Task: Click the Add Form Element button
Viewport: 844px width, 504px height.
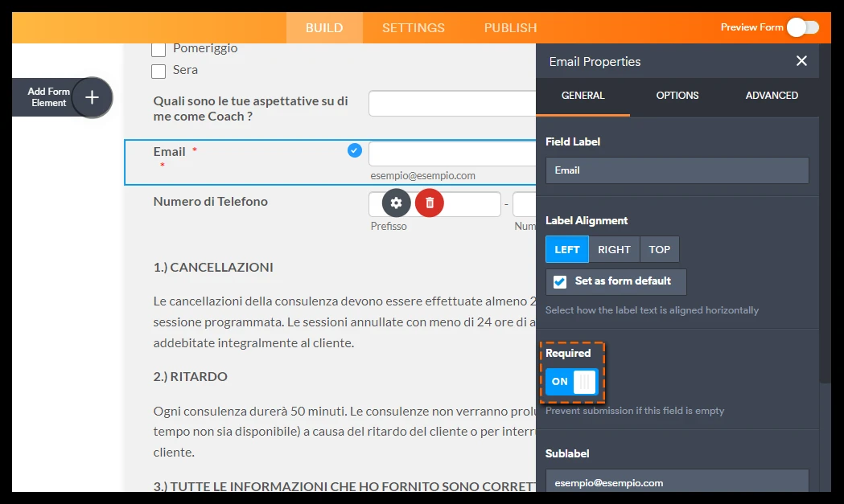Action: coord(48,97)
